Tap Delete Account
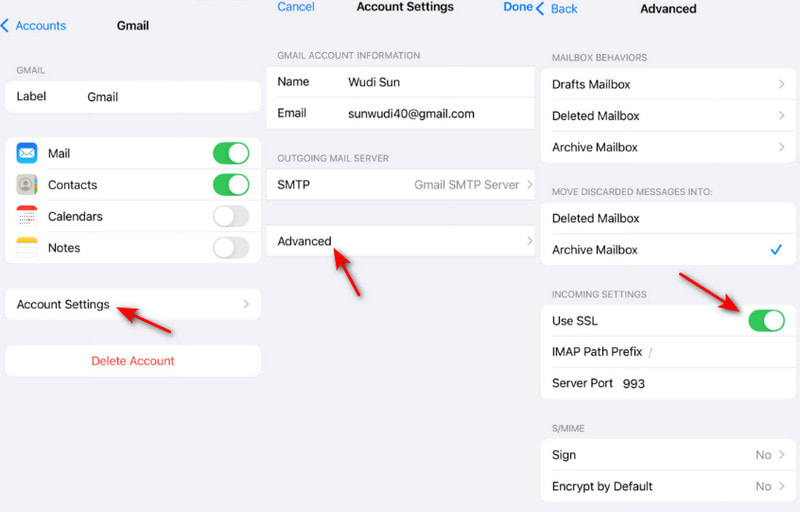The image size is (800, 512). point(133,361)
